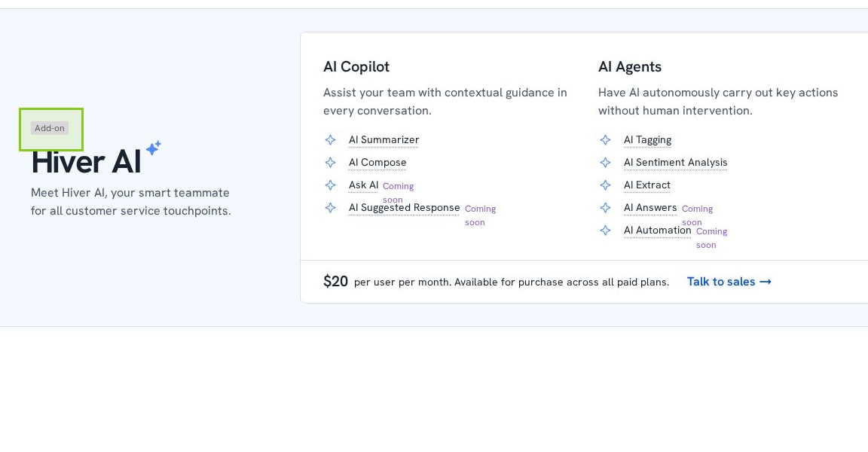The height and width of the screenshot is (452, 868).
Task: Click the AI Summarizer feature label
Action: (x=384, y=140)
